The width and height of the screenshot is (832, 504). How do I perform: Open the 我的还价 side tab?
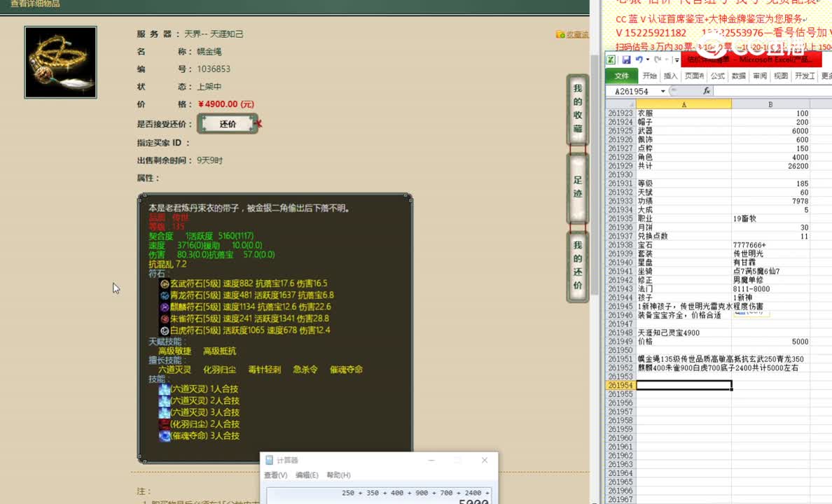point(577,265)
